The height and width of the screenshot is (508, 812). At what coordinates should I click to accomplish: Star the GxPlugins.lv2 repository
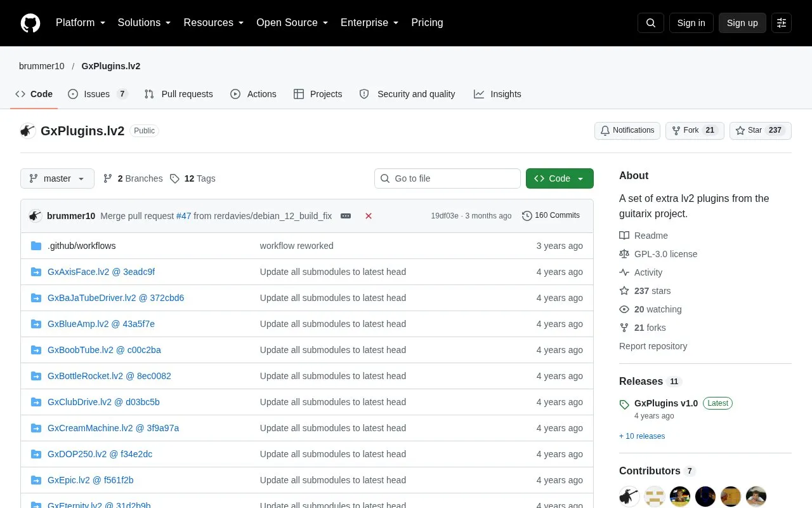click(761, 131)
